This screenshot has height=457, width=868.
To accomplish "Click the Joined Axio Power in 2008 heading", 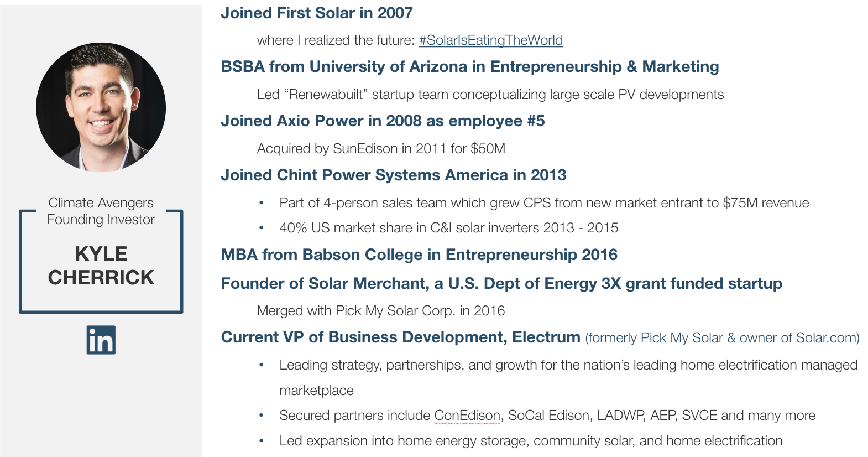I will [x=383, y=121].
